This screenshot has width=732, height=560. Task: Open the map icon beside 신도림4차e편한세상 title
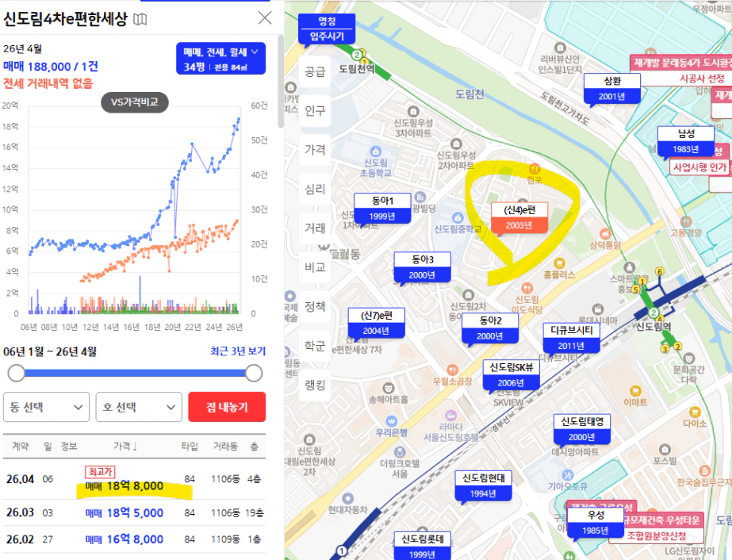(x=140, y=19)
